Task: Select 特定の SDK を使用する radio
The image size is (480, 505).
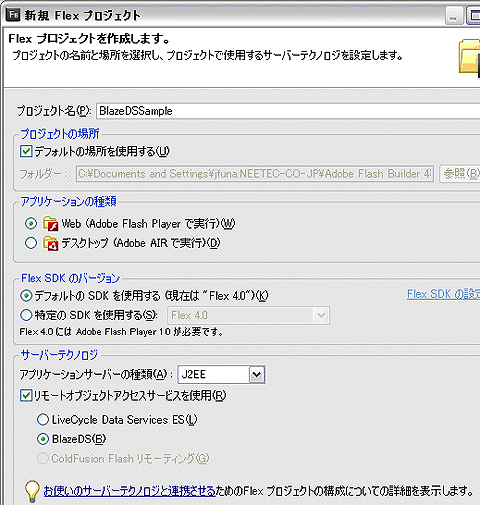Action: pyautogui.click(x=26, y=315)
